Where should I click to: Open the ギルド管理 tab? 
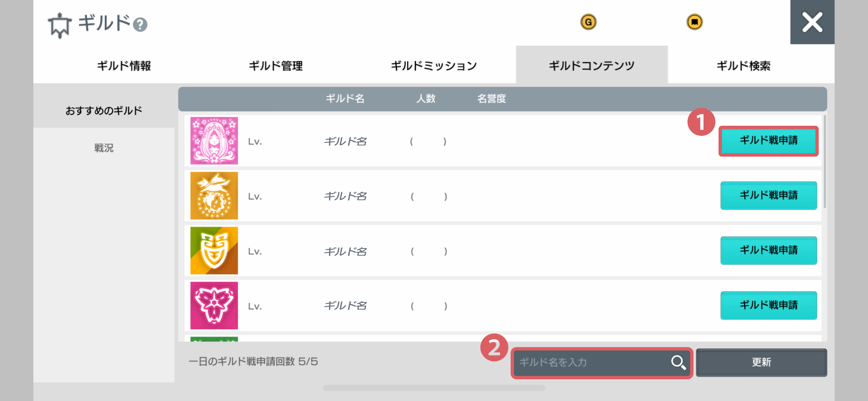click(276, 66)
